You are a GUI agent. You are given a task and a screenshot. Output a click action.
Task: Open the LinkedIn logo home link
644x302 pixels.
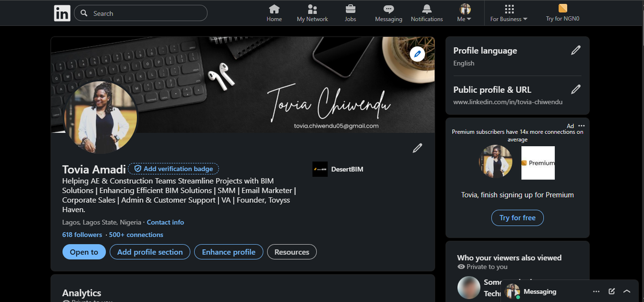tap(62, 13)
